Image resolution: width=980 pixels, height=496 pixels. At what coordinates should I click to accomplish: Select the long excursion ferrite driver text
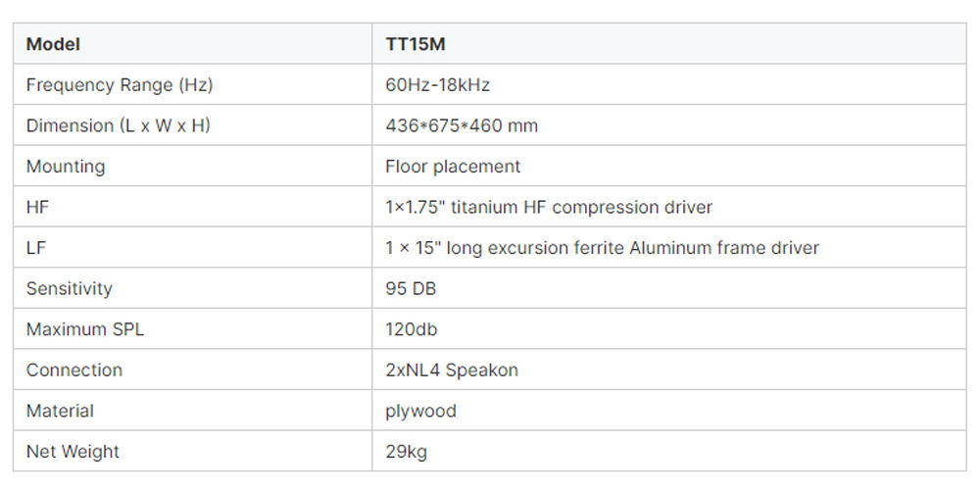[602, 248]
